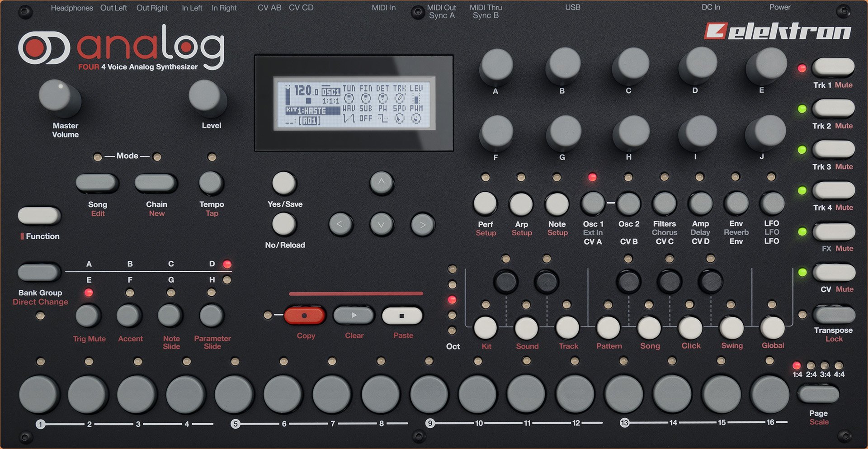The image size is (868, 449).
Task: Toggle the CV Mute track button
Action: (834, 272)
